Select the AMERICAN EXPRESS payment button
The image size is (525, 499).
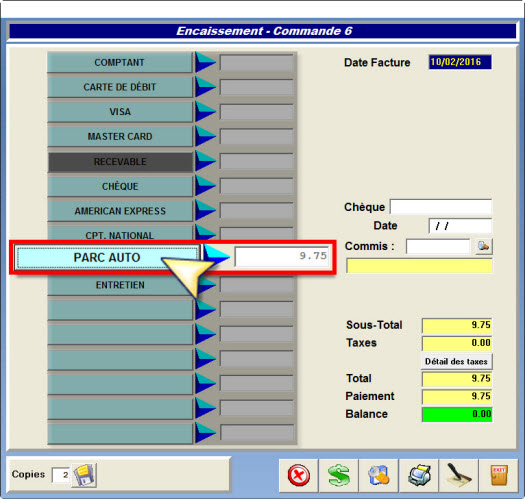tap(120, 211)
